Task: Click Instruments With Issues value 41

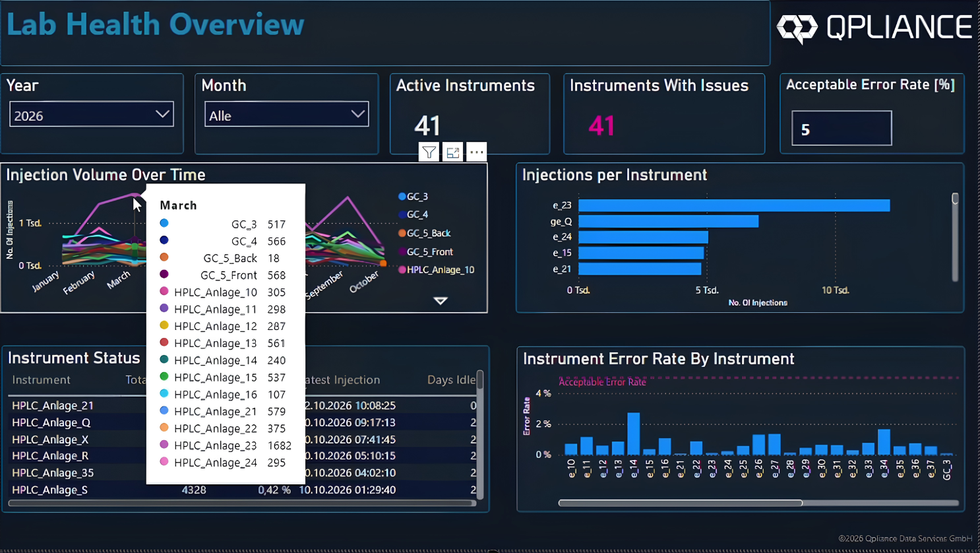Action: click(x=601, y=125)
